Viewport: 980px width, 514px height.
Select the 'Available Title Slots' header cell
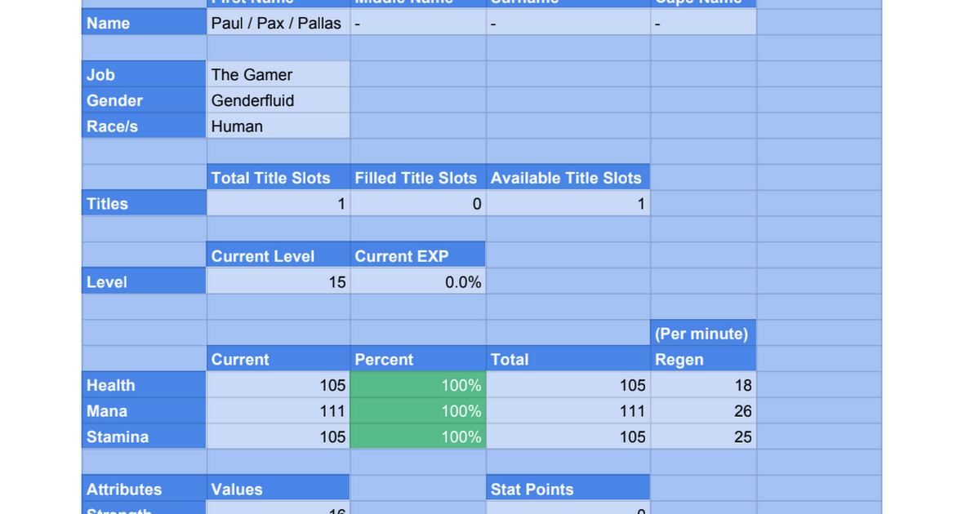(568, 178)
